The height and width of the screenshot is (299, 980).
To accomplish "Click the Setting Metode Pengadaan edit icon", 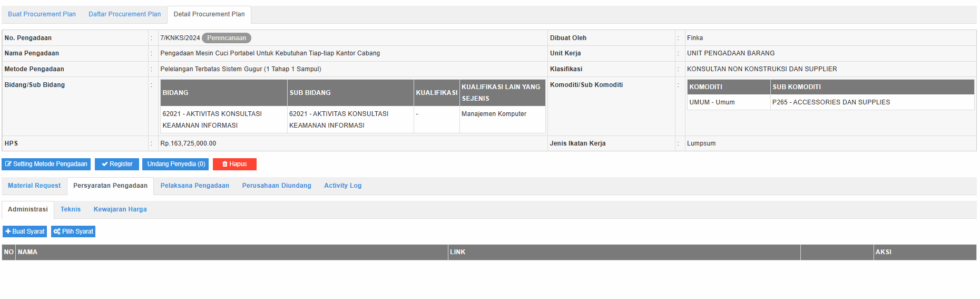I will coord(8,165).
